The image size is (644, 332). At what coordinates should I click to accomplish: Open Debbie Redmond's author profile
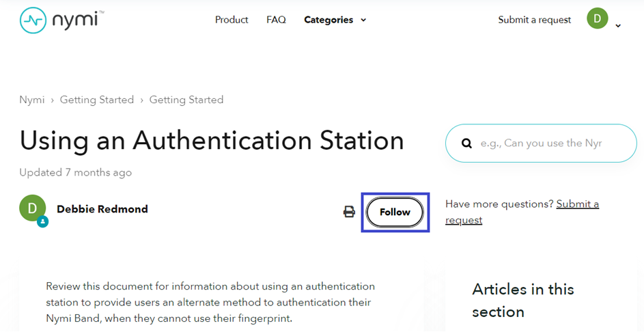coord(102,209)
